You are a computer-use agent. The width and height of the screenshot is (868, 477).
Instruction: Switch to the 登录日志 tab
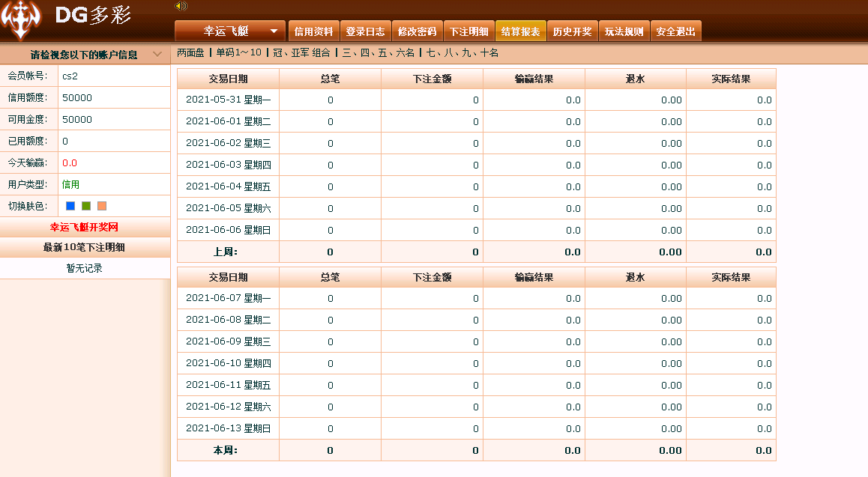[365, 31]
